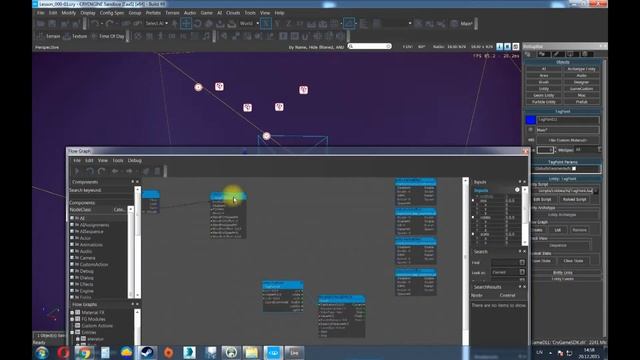
Task: Toggle the Y axis constraint
Action: click(278, 24)
